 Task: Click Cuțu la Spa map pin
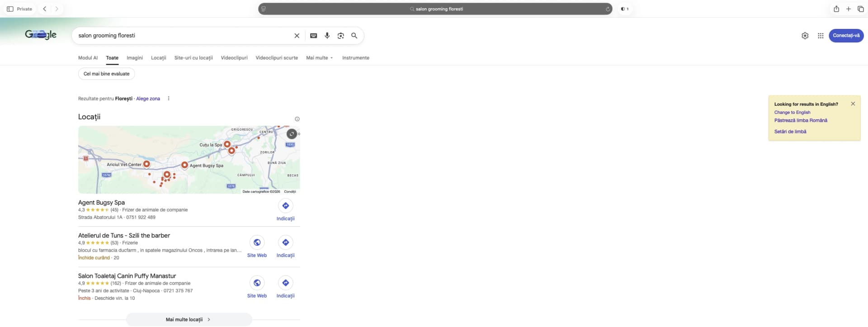[x=227, y=145]
